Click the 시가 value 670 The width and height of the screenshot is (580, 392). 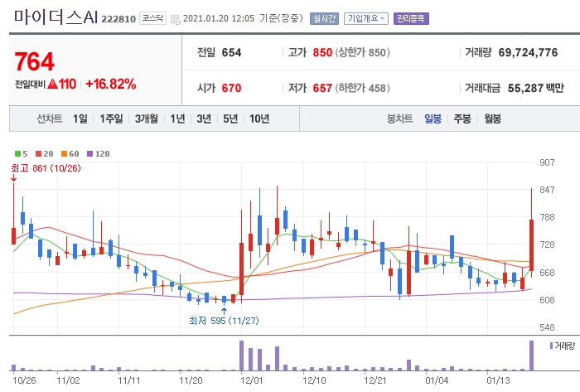coord(231,88)
